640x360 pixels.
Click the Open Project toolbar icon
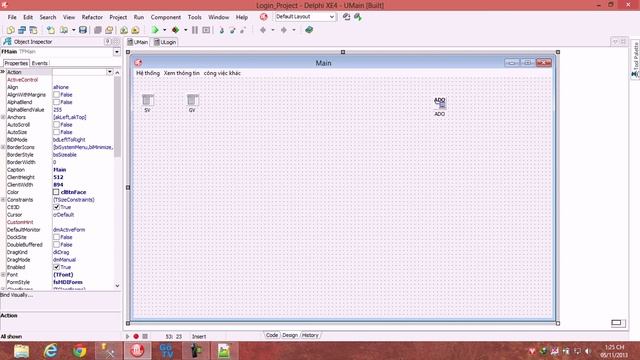pos(109,30)
